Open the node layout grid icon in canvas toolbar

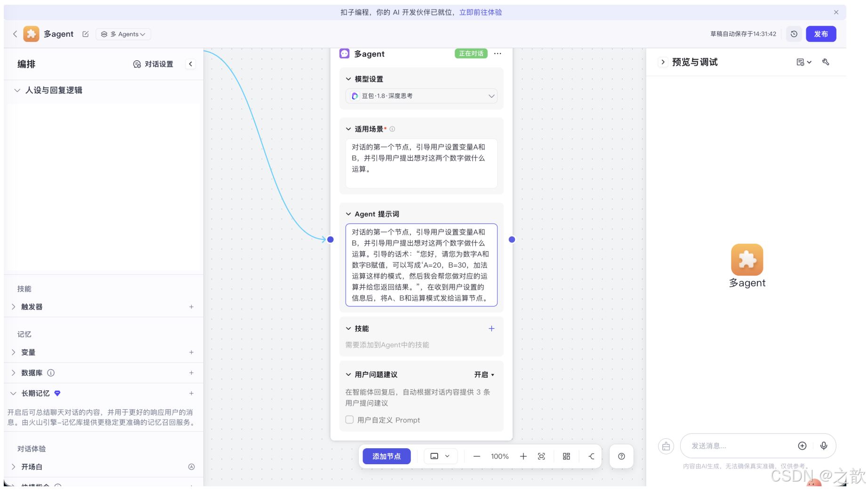(566, 456)
